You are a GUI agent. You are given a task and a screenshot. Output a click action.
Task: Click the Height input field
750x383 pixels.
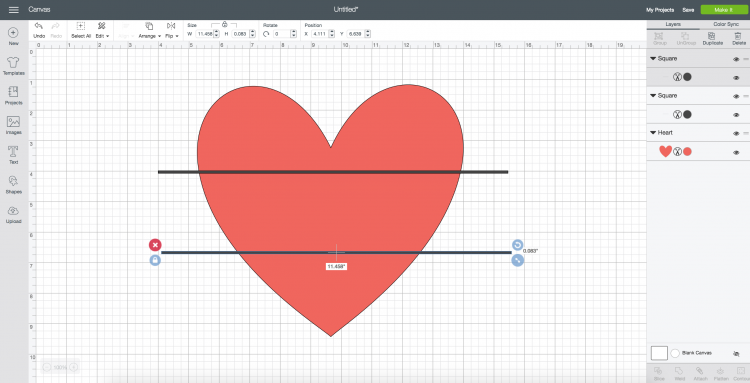[240, 34]
